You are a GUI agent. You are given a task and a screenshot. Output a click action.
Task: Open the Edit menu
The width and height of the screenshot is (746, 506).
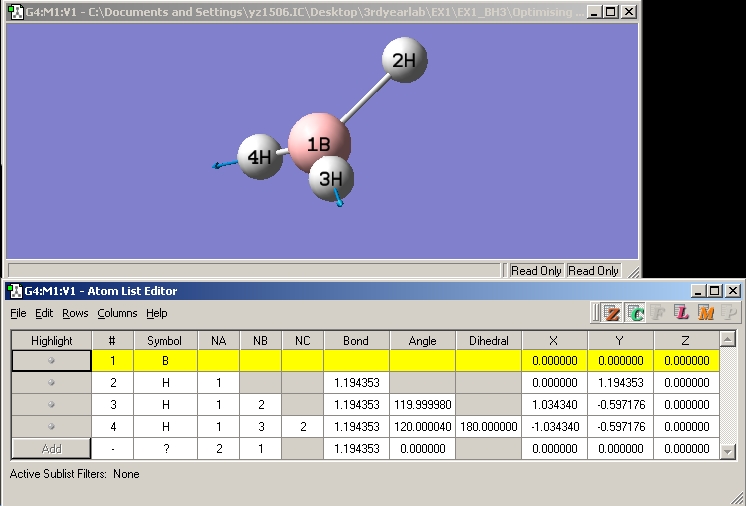[44, 313]
